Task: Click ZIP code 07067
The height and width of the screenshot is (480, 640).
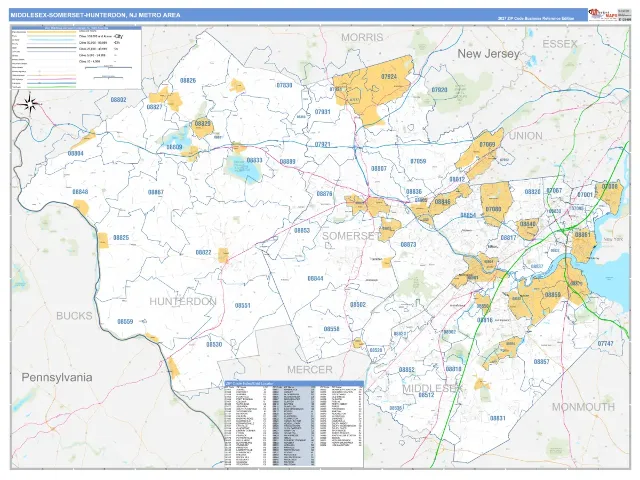Action: (x=554, y=190)
